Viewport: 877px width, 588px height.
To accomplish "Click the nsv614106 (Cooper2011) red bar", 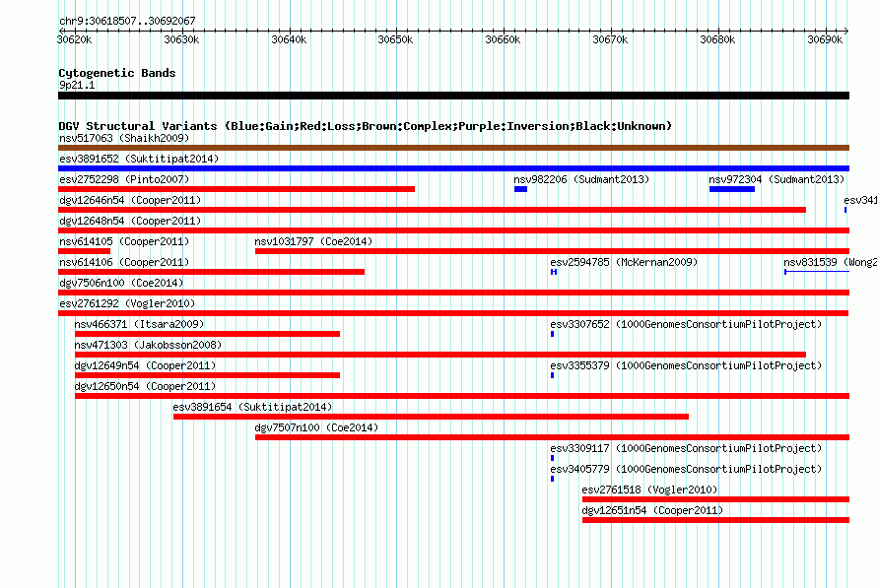I will click(x=212, y=272).
